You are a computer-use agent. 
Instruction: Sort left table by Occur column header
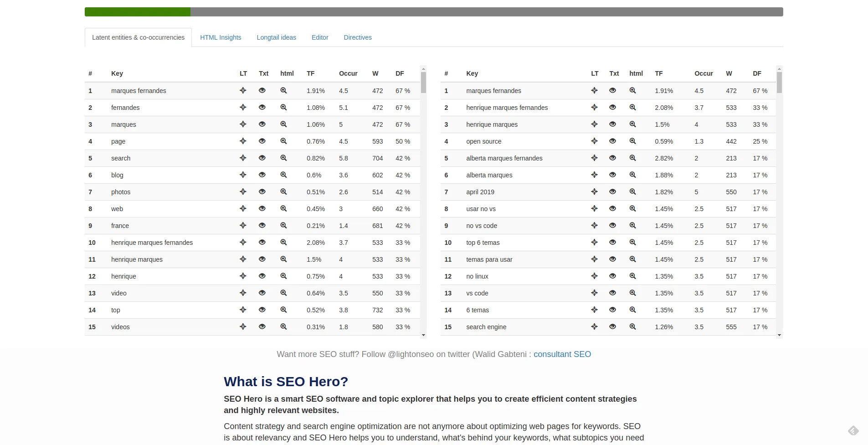click(x=348, y=73)
